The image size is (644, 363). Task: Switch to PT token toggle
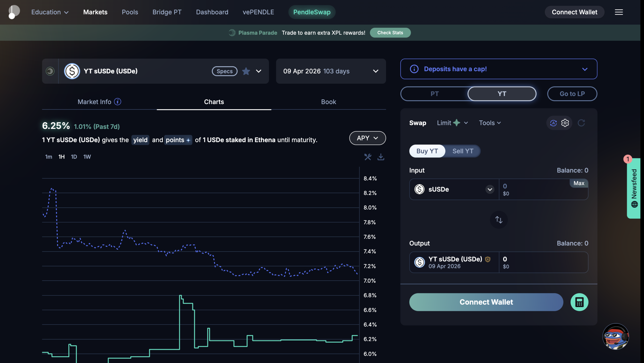434,94
